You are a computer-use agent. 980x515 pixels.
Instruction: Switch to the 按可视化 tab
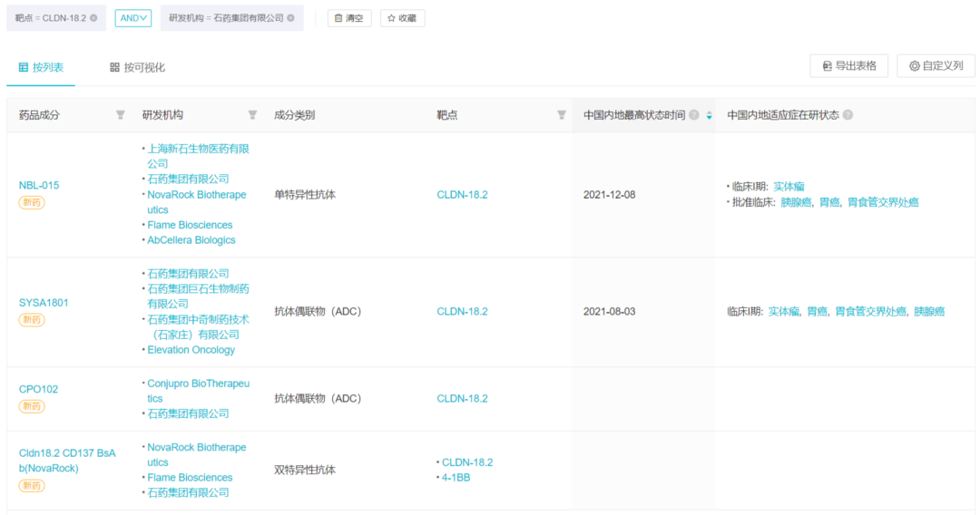coord(138,67)
